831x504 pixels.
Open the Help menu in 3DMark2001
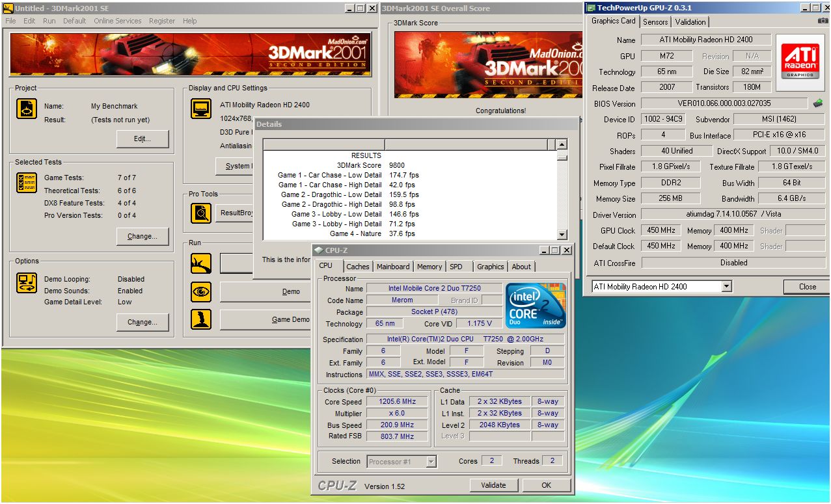click(x=189, y=21)
